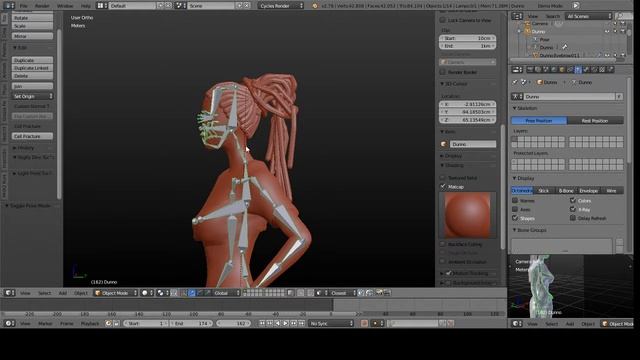Select Pose Position skeleton mode

[x=539, y=121]
